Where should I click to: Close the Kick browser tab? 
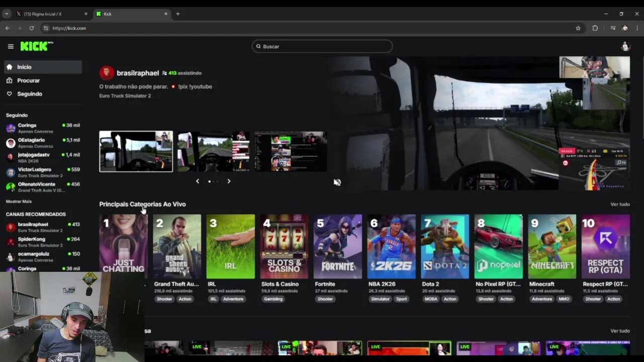click(166, 14)
